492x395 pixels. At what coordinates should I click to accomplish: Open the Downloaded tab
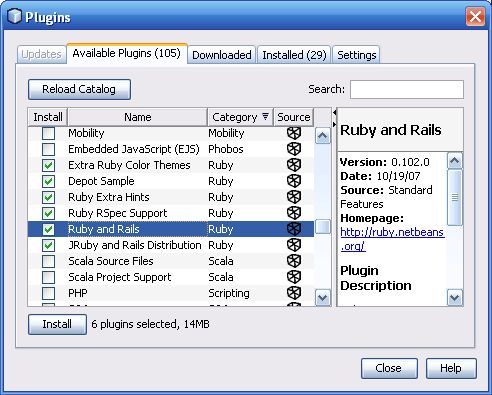[222, 55]
